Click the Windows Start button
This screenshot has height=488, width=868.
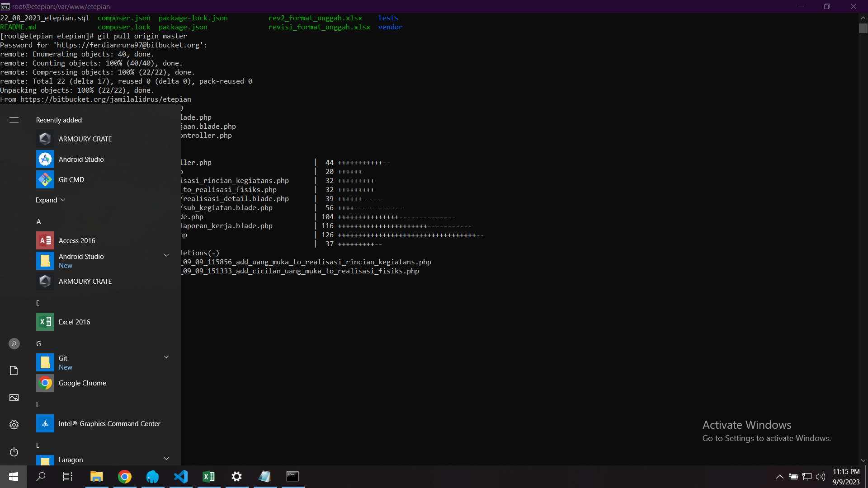(x=13, y=476)
